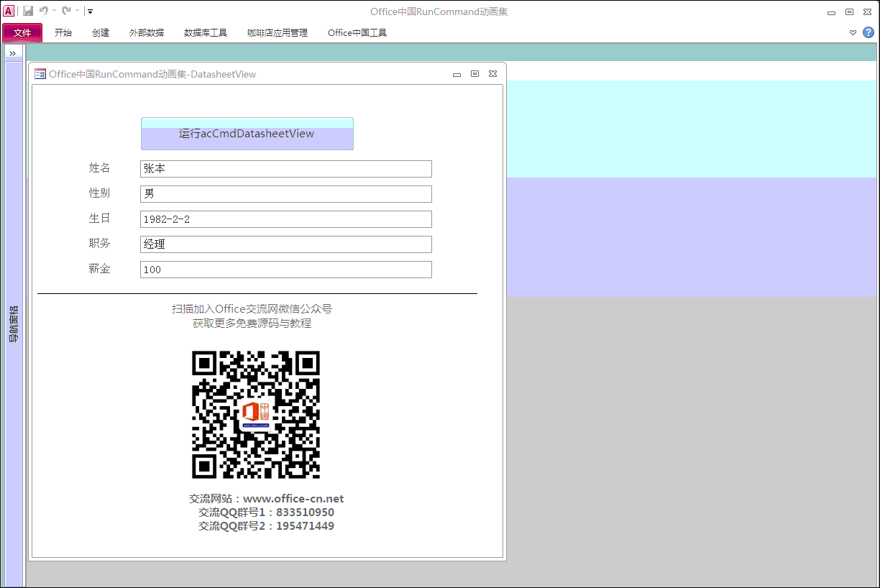Open the 文件 tab
This screenshot has width=880, height=588.
click(22, 32)
